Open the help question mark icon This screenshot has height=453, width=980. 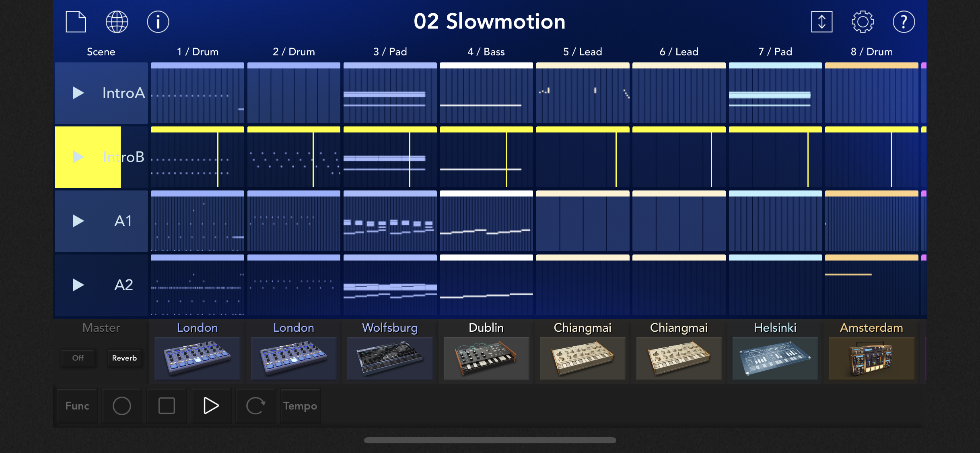point(904,22)
